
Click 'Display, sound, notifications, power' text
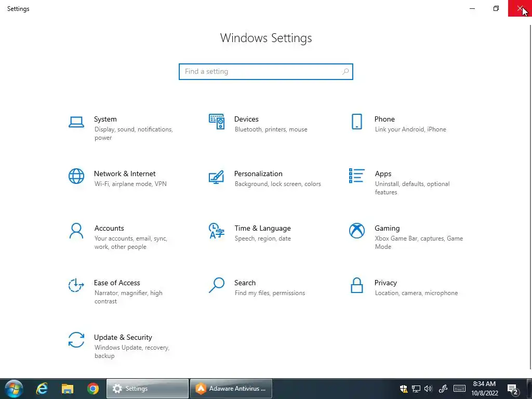coord(134,134)
